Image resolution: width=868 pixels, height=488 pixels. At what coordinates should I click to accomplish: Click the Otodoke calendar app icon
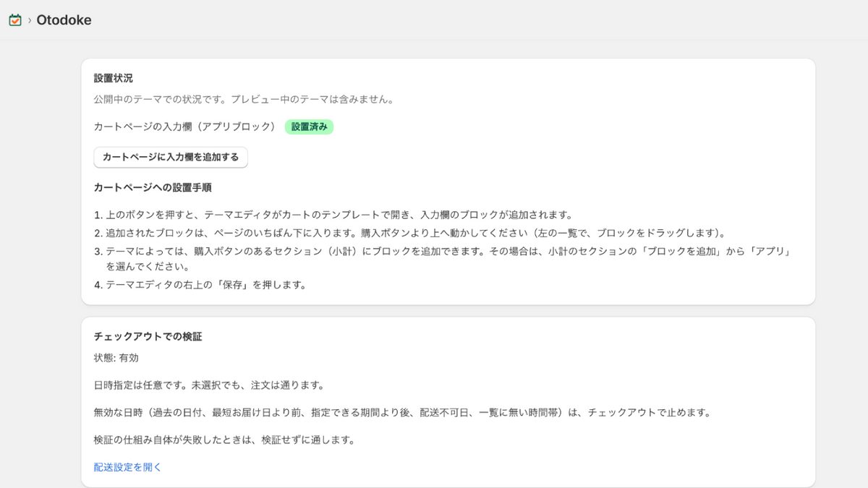point(15,20)
